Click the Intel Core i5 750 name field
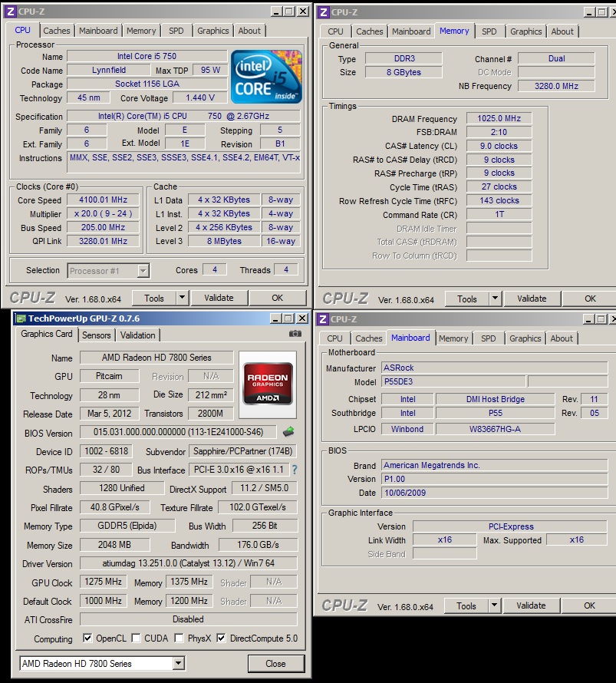Viewport: 616px width, 683px height. point(147,56)
